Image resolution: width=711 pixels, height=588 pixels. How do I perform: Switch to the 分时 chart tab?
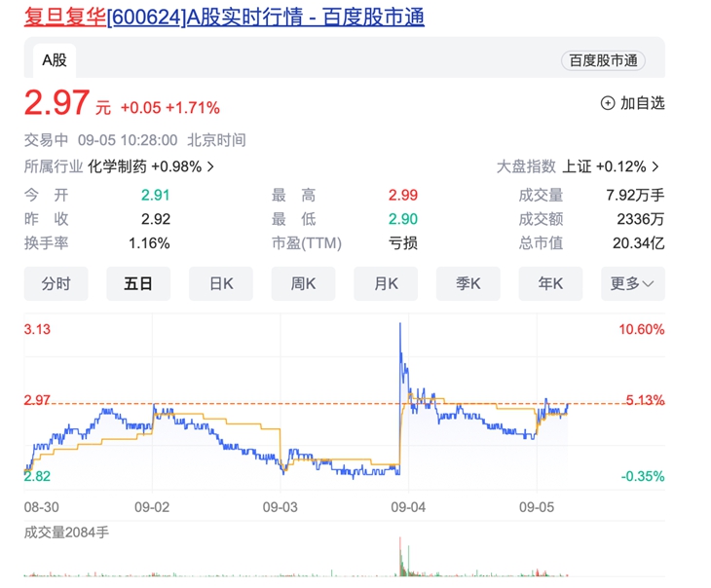[56, 284]
